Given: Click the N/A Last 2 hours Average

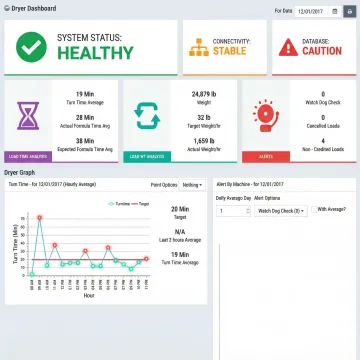Looking at the screenshot, I should 180,232.
